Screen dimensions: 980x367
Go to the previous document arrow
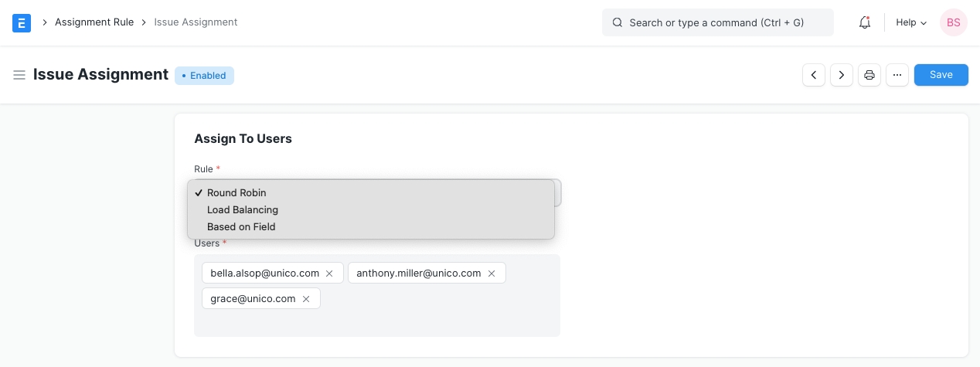(814, 75)
